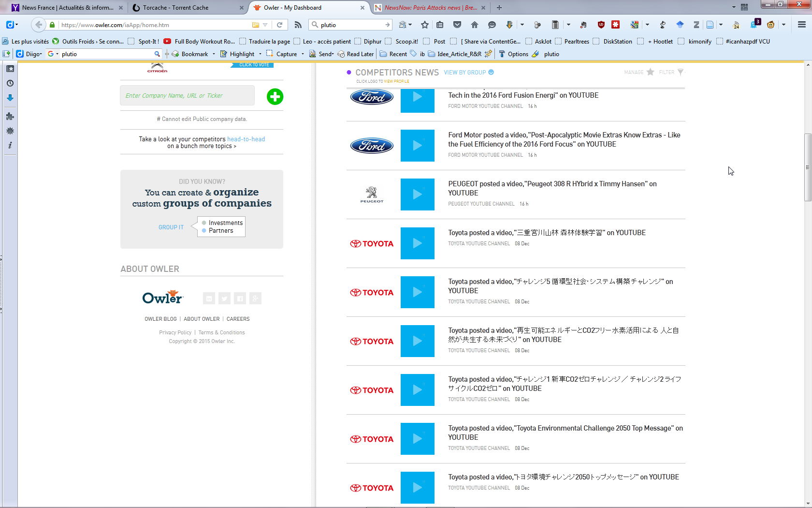Screen dimensions: 812x508
Task: Click the Peugeot logo thumbnail
Action: pos(372,194)
